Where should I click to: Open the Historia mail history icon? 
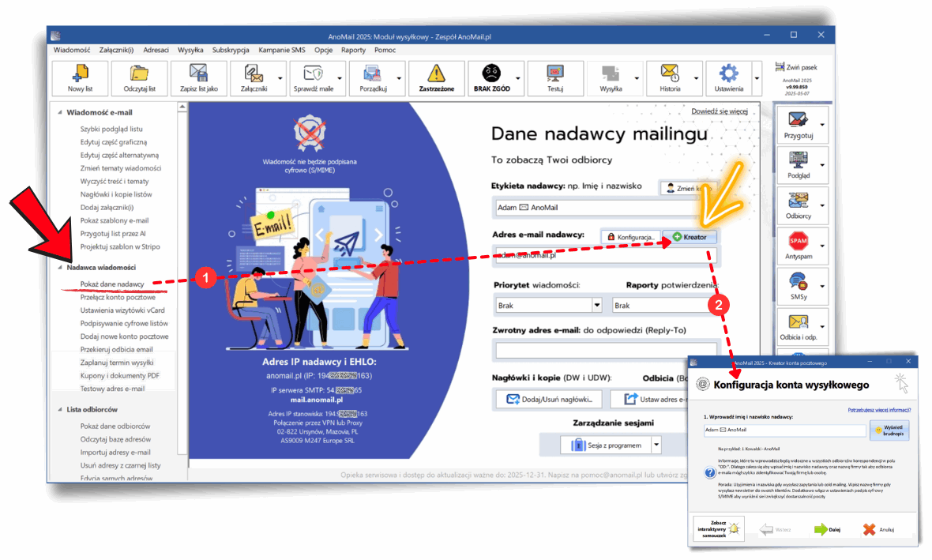point(670,78)
